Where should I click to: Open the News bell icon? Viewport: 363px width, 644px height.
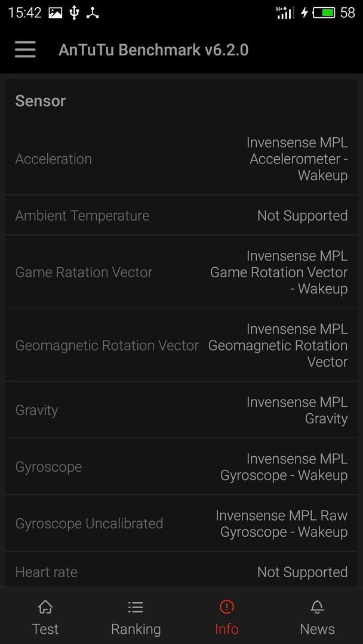click(318, 606)
